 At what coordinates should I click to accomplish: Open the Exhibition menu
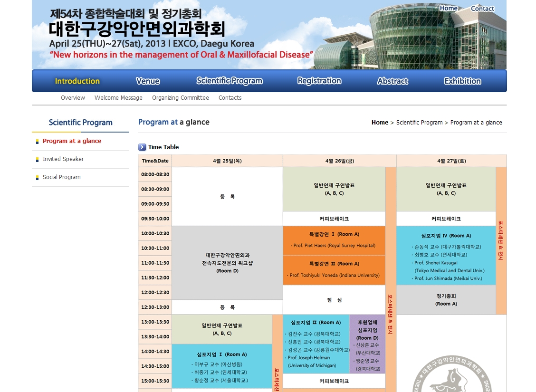(462, 81)
